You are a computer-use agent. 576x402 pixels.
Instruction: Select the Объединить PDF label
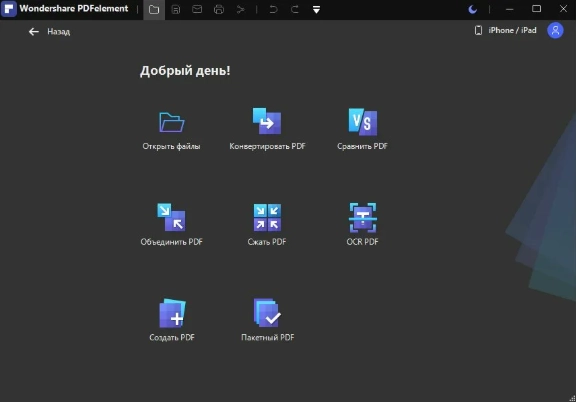coord(172,242)
